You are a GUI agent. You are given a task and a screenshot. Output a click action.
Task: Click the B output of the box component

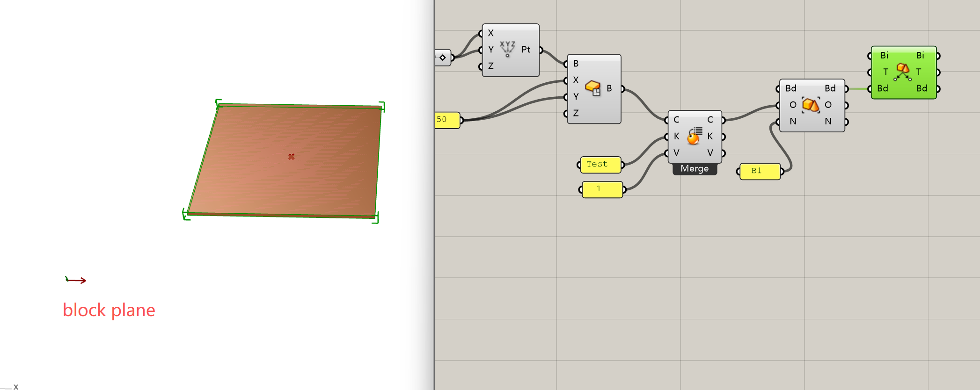609,88
